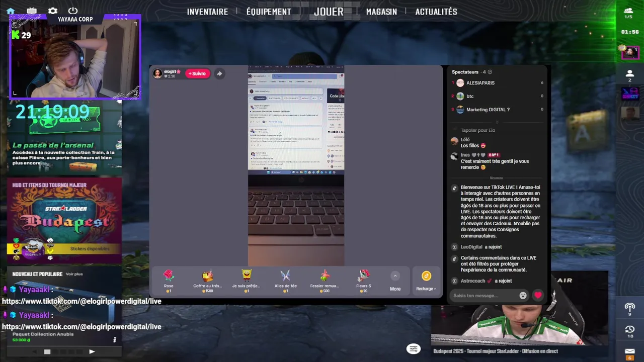Click the power quit icon

pos(73,11)
